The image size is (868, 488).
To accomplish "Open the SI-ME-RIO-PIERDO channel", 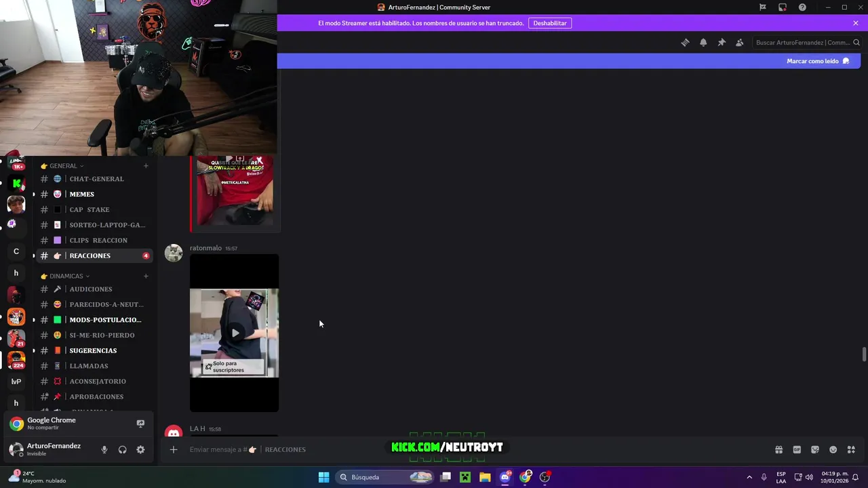I will [94, 335].
